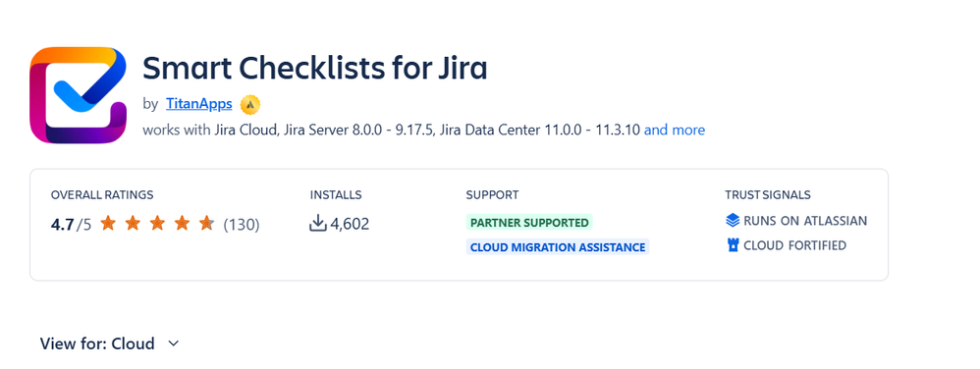The width and height of the screenshot is (980, 369).
Task: Click the OVERALL RATINGS heading
Action: (x=102, y=194)
